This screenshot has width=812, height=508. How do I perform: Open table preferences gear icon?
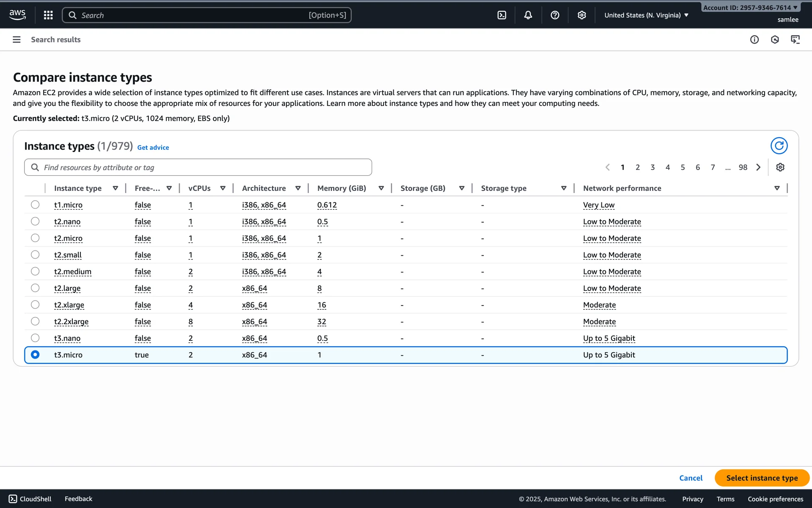click(x=780, y=167)
